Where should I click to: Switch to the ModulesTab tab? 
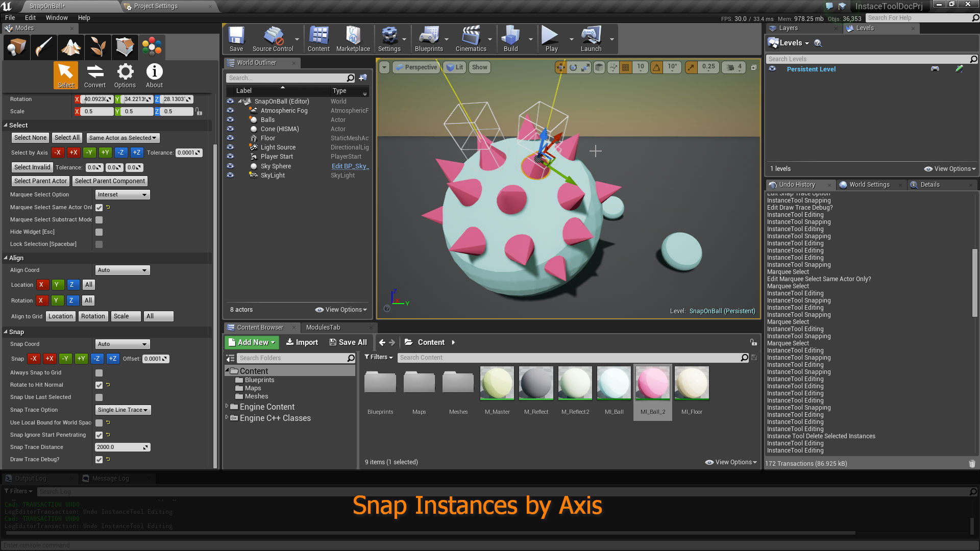(x=323, y=327)
